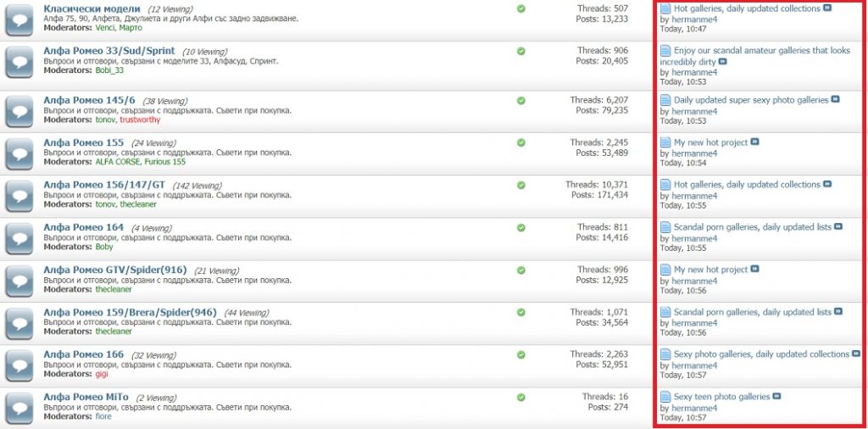Open moderator ALFA CORSE profile
Screen dimensions: 868x429
[x=119, y=162]
